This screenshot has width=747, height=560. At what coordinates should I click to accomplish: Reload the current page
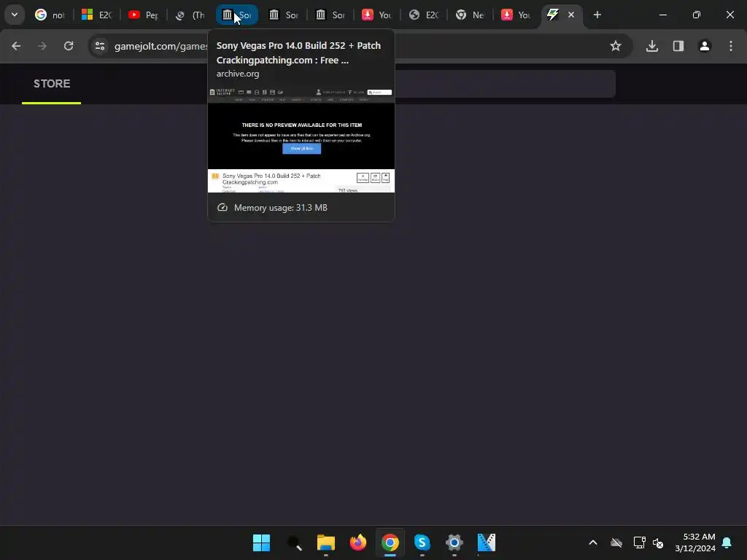(x=69, y=46)
